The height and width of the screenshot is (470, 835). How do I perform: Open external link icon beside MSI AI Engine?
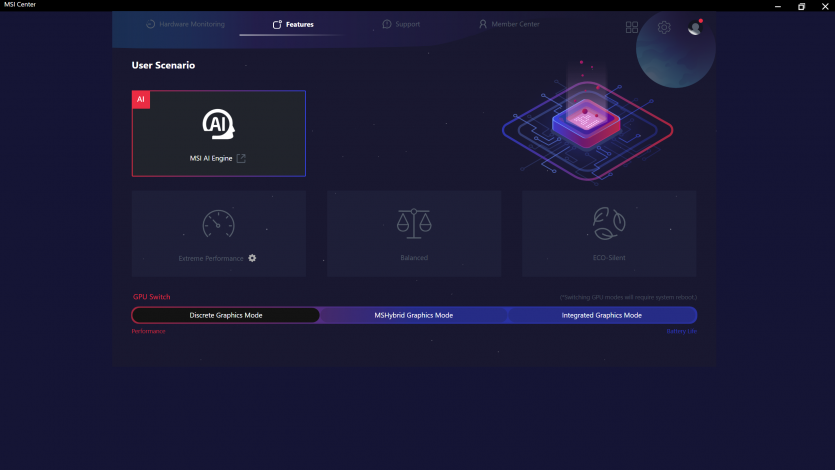tap(241, 158)
